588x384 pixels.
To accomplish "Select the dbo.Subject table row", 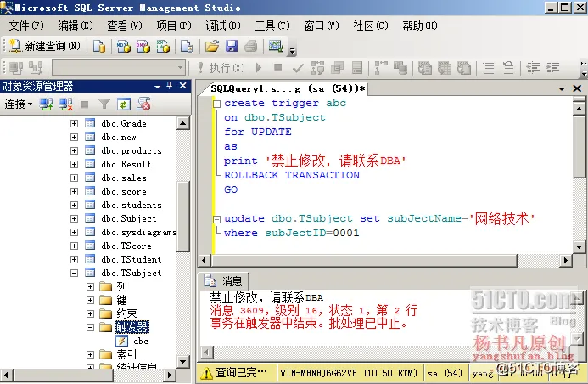I will coord(129,219).
